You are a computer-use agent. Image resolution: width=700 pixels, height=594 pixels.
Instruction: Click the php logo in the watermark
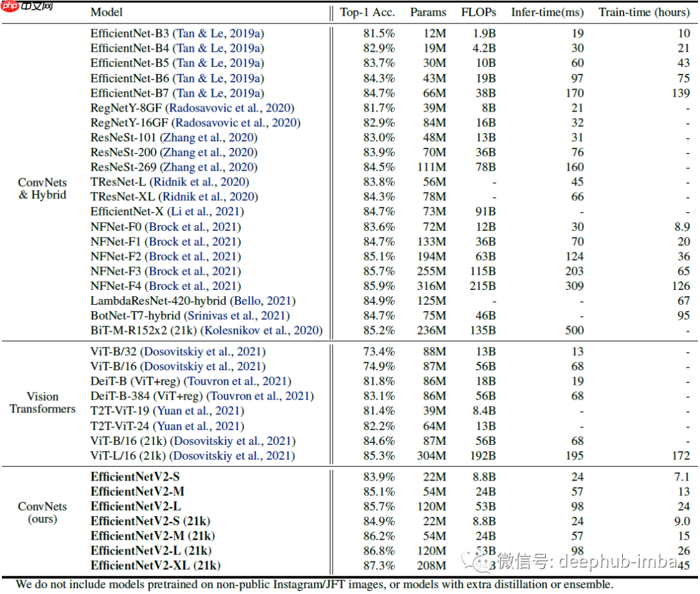[10, 6]
